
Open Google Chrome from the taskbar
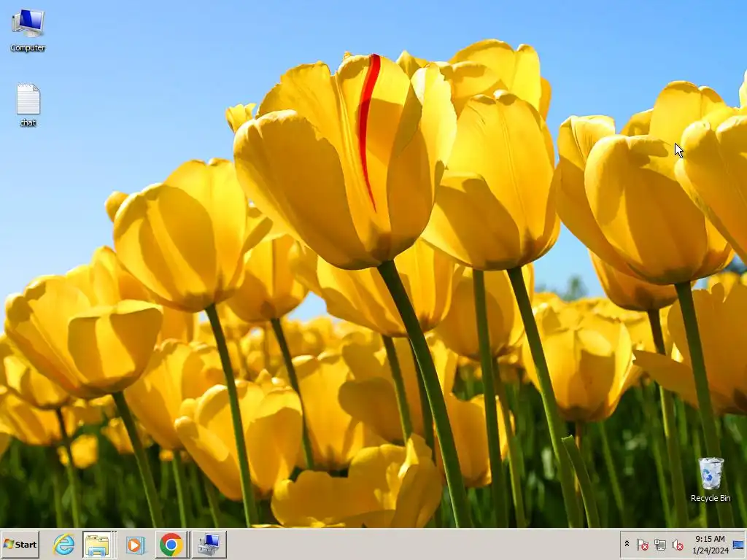171,544
